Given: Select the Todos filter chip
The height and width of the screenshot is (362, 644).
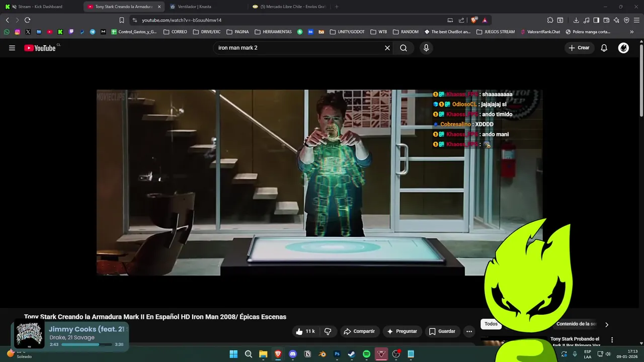Looking at the screenshot, I should [x=491, y=324].
